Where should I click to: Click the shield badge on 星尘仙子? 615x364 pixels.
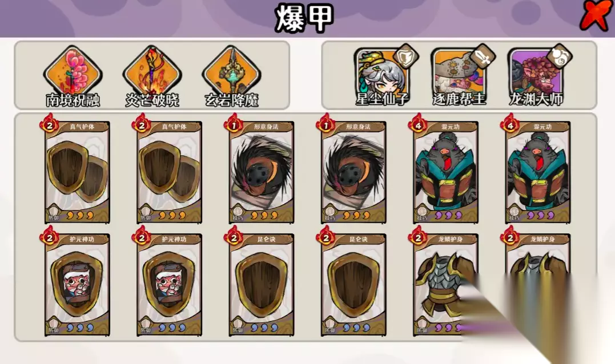click(405, 57)
